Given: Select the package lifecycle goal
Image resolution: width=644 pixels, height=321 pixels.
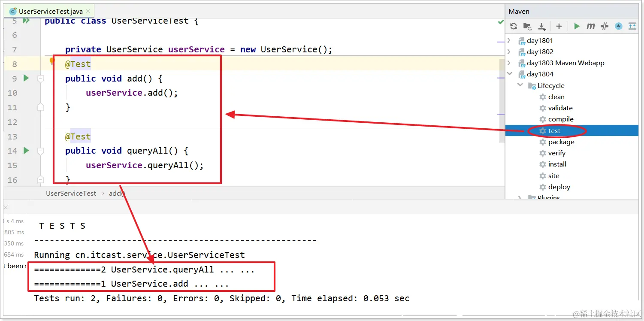Looking at the screenshot, I should [561, 142].
